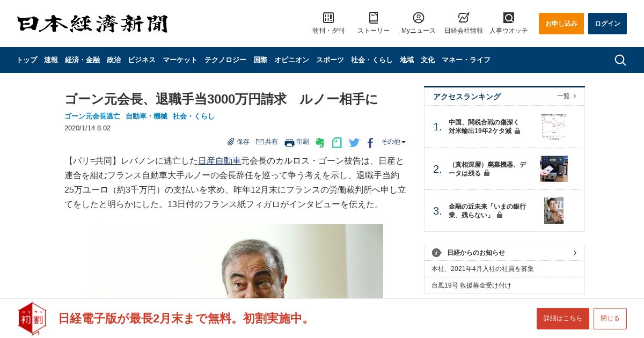Share article on Facebook icon
Viewport: 644px width, 338px height.
(370, 143)
